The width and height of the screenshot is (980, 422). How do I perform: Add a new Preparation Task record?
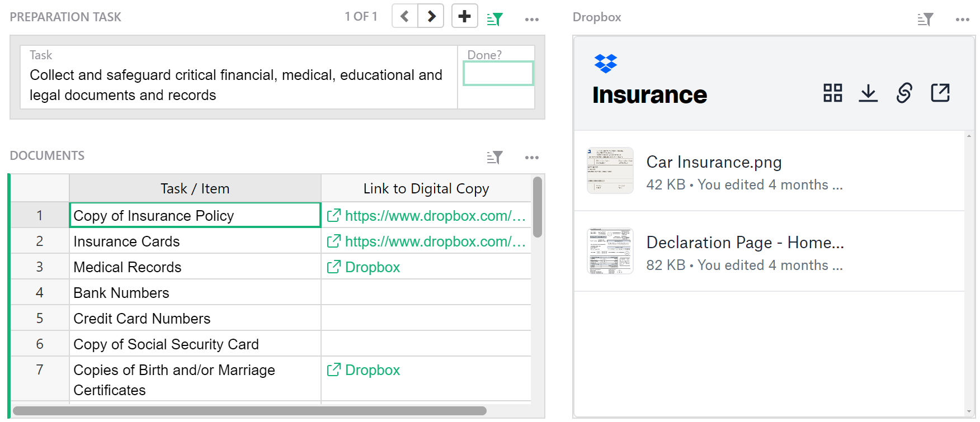pos(464,16)
